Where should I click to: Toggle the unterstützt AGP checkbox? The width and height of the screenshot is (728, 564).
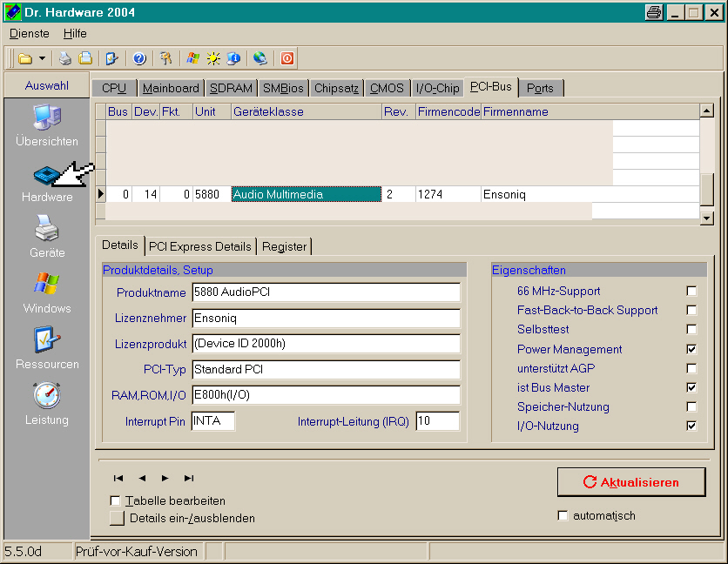click(691, 368)
